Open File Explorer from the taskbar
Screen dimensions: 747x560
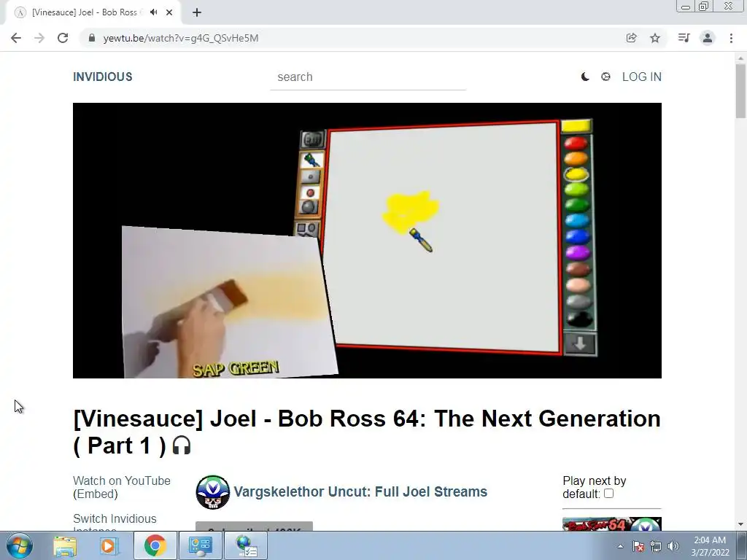tap(65, 545)
